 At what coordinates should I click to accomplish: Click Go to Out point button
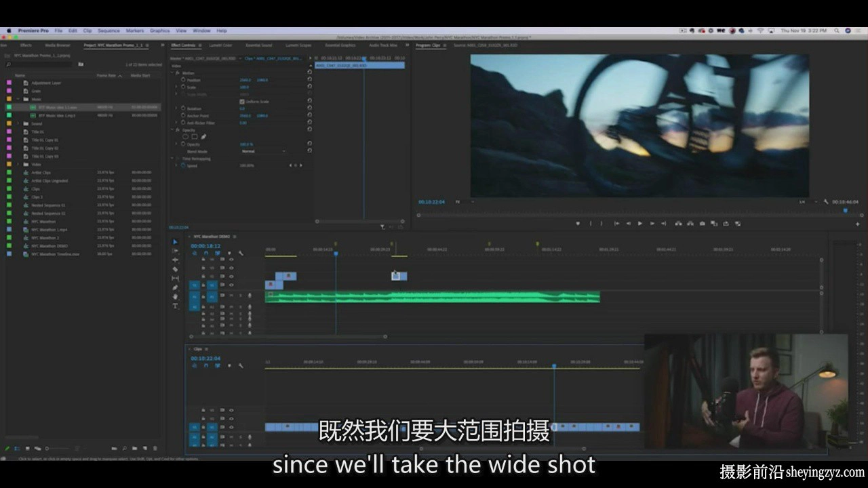[663, 224]
